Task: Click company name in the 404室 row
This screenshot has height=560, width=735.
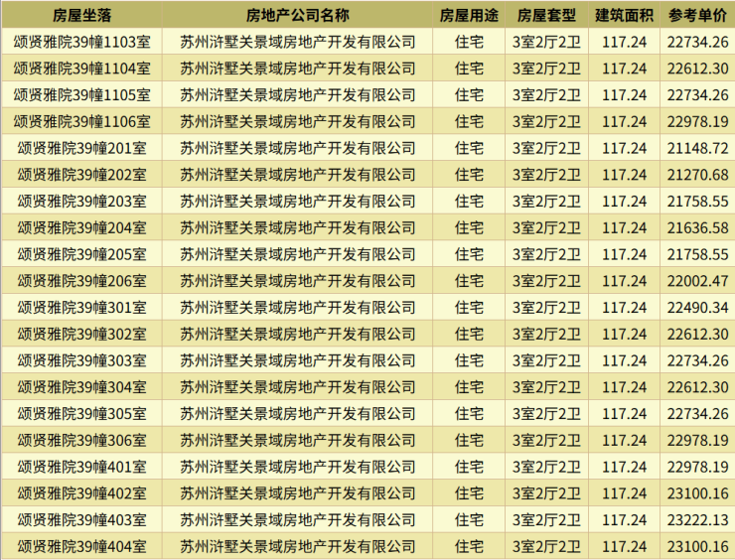Action: pos(298,547)
